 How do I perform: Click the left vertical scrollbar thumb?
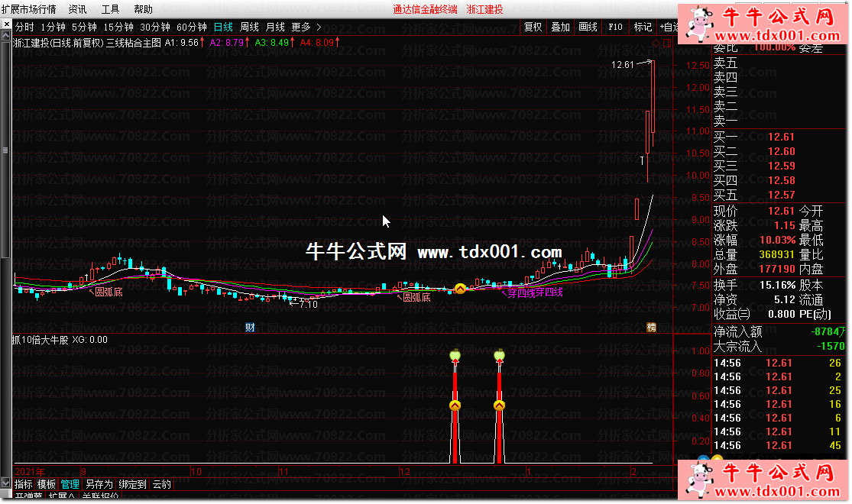[x=6, y=150]
